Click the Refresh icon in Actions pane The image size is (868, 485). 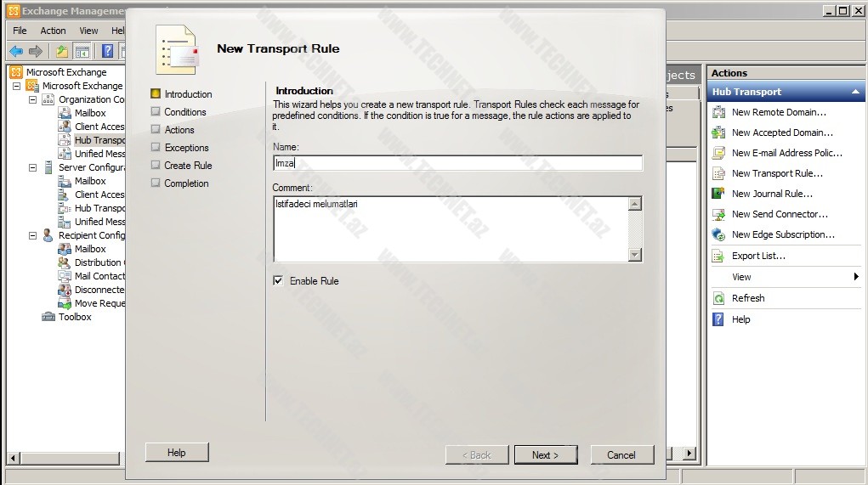(718, 298)
